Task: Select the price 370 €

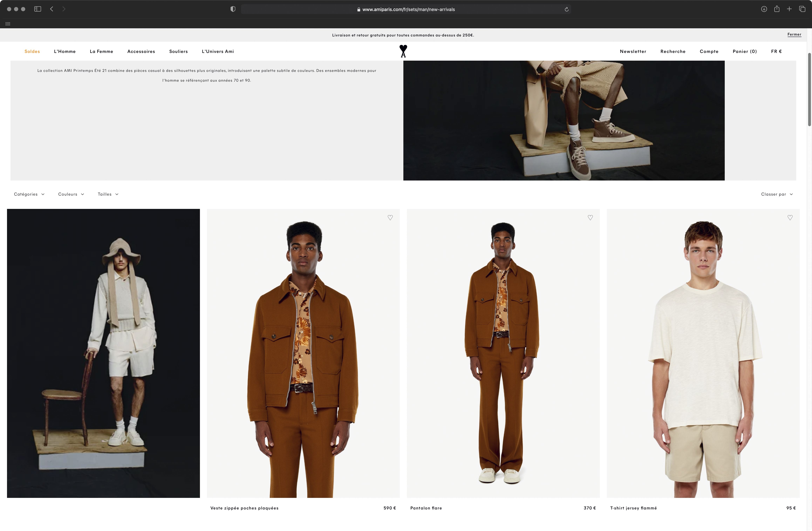Action: [x=590, y=508]
